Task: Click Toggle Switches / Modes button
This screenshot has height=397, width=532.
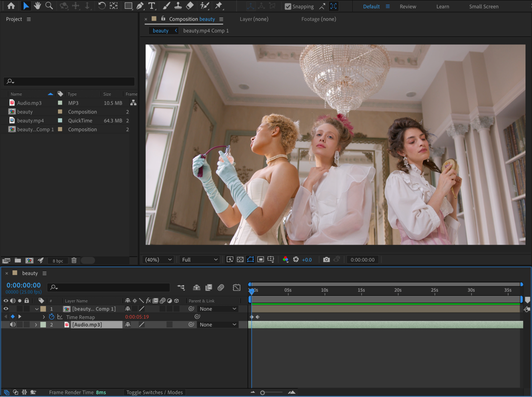Action: (154, 392)
